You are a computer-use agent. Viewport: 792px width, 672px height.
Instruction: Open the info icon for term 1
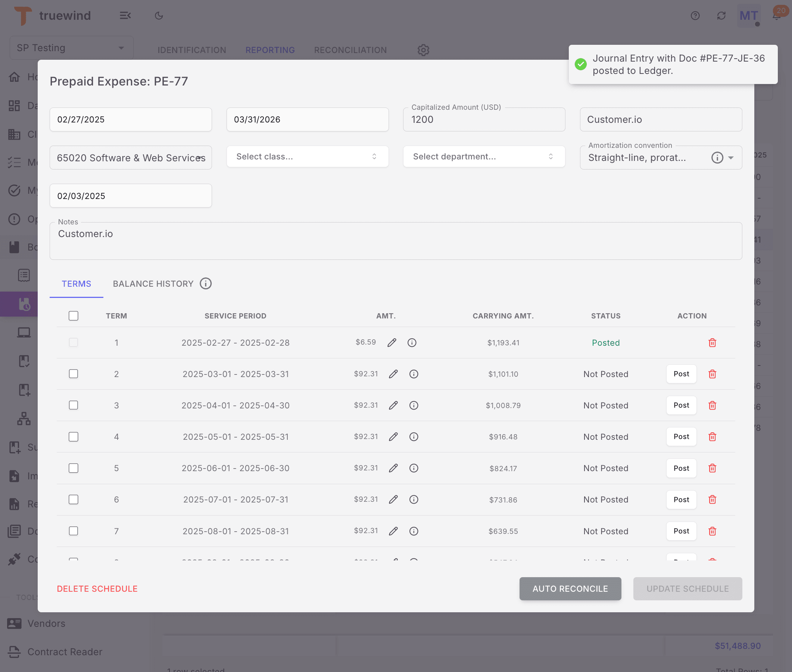tap(412, 342)
